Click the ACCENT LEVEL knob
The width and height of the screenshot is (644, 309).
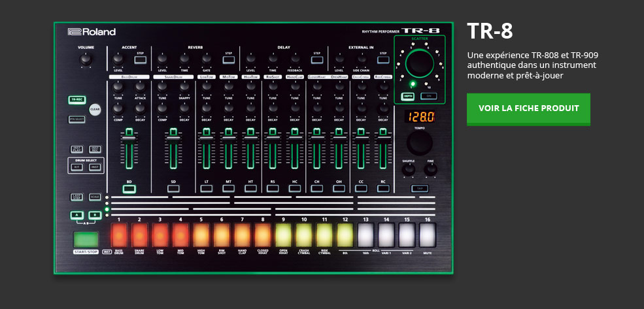point(118,60)
